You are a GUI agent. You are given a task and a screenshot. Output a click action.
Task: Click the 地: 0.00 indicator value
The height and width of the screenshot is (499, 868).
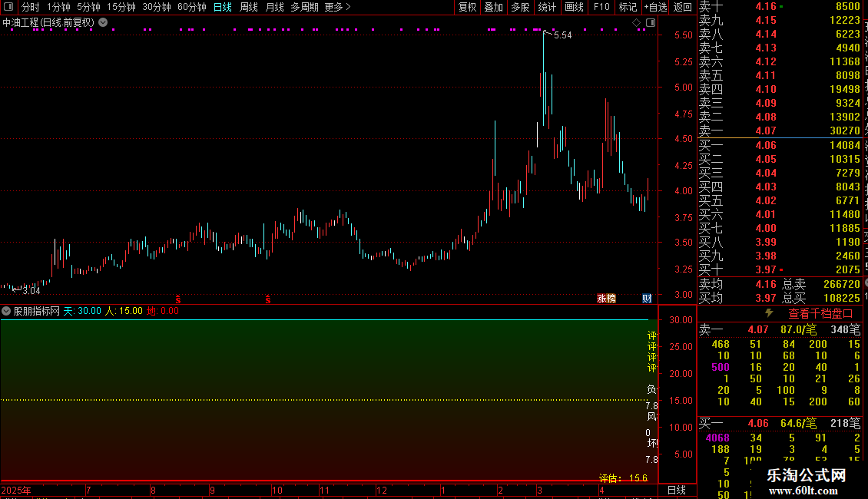[x=163, y=311]
